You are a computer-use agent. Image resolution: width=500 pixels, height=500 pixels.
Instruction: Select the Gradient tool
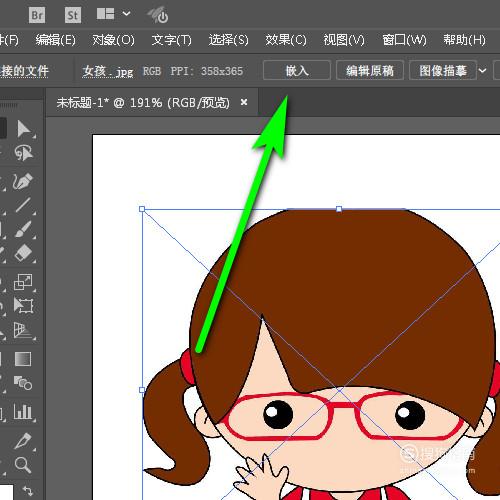(23, 359)
